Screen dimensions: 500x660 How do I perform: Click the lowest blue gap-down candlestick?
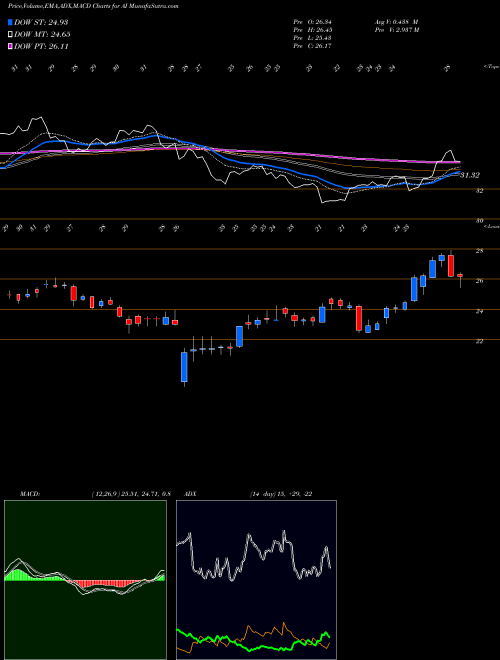(184, 367)
